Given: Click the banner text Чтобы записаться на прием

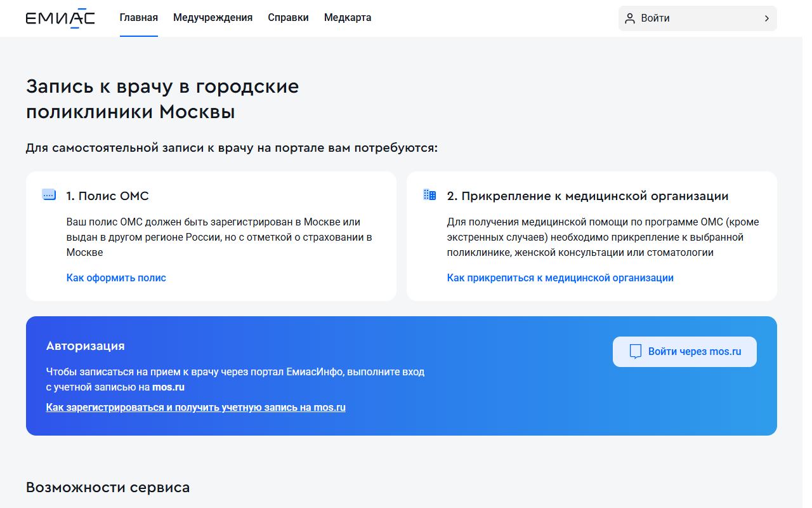Looking at the screenshot, I should click(235, 379).
